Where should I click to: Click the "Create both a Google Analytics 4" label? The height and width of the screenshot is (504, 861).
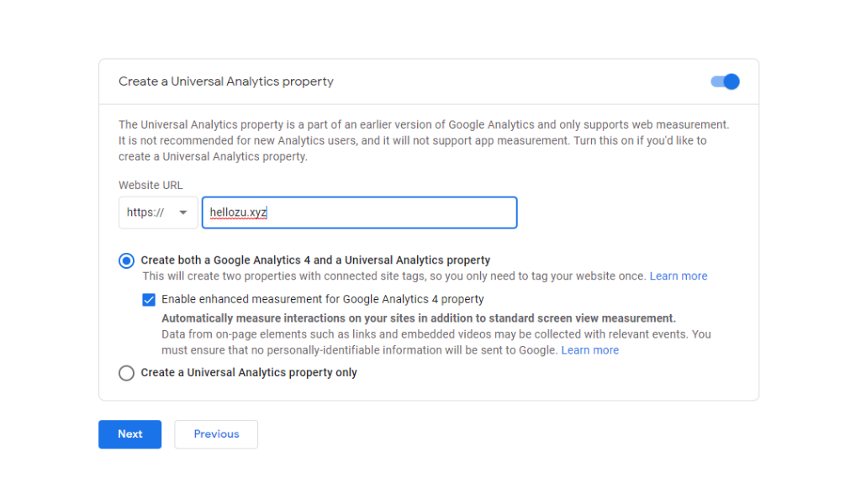pyautogui.click(x=315, y=260)
